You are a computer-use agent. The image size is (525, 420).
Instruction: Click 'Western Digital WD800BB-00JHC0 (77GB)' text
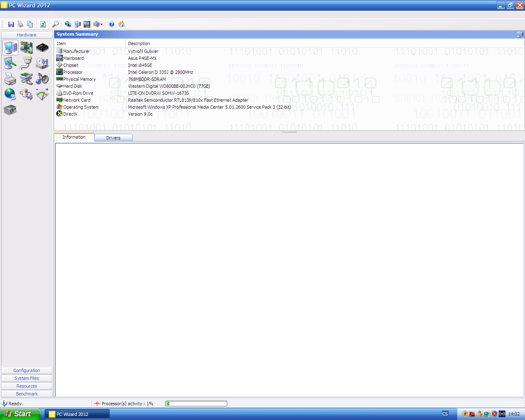coord(169,86)
